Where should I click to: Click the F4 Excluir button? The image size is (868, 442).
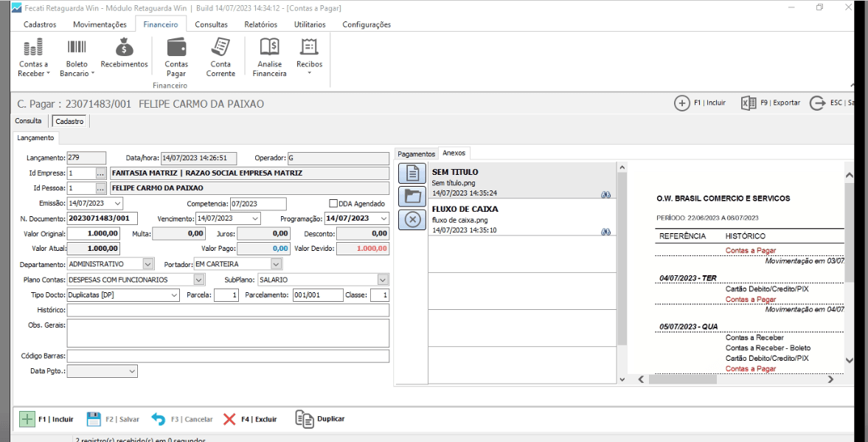click(250, 419)
